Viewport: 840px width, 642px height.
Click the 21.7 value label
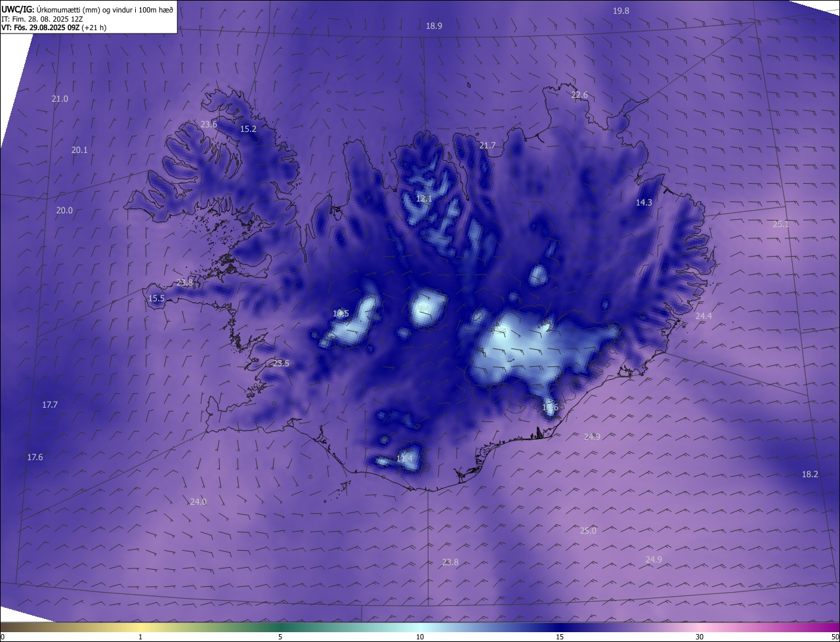click(488, 146)
